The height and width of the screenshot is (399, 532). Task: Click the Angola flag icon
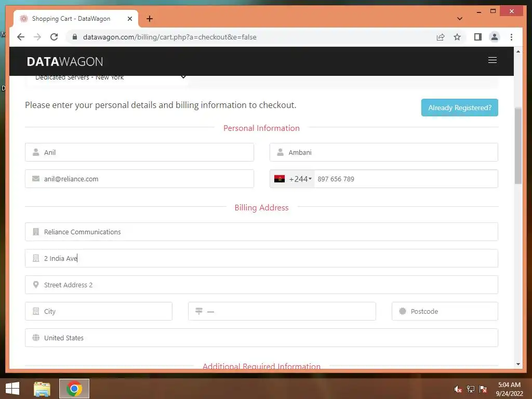tap(279, 179)
